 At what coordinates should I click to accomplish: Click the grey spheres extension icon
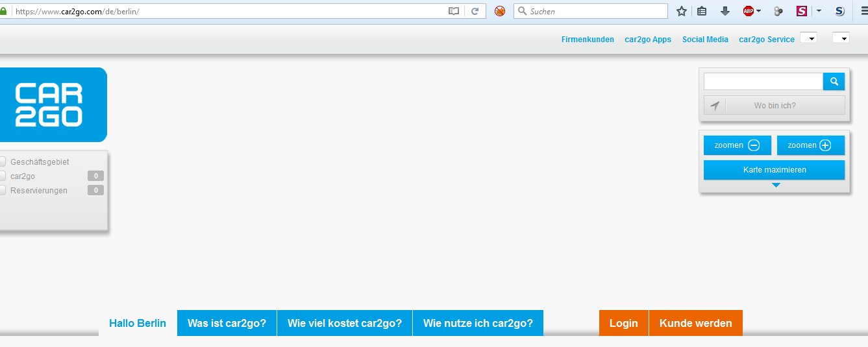(778, 11)
